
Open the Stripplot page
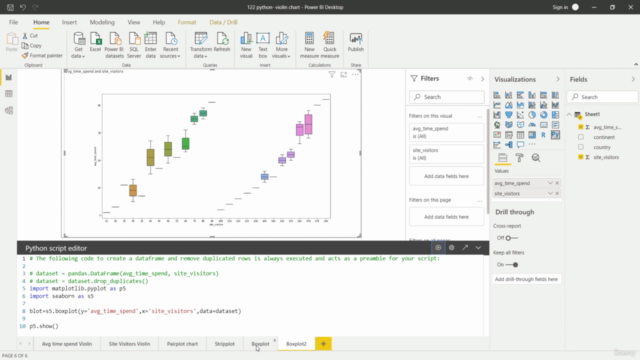pos(224,344)
